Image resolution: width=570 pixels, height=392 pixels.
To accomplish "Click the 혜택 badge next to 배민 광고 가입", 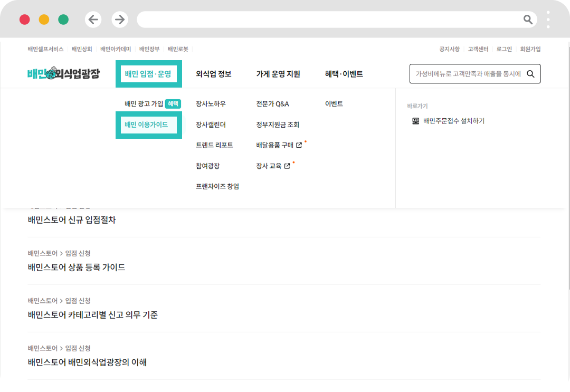I will click(173, 104).
